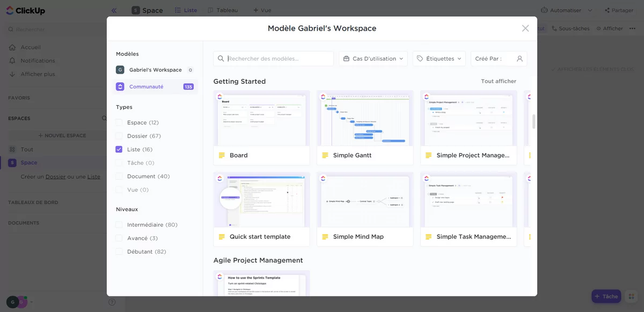This screenshot has width=644, height=312.
Task: Uncheck the Liste (16) type checkbox
Action: (x=119, y=149)
